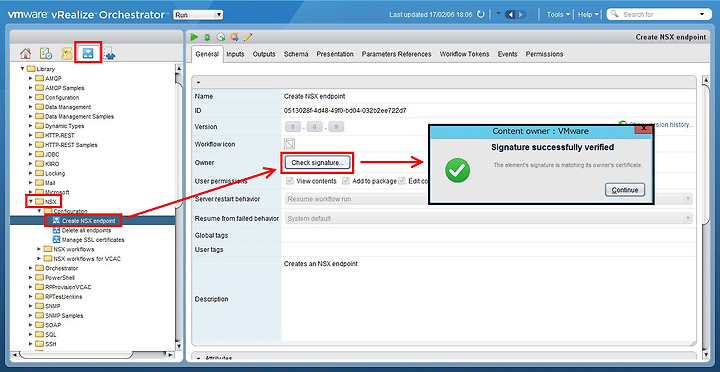720x372 pixels.
Task: Open the Permissions tab
Action: tap(545, 54)
